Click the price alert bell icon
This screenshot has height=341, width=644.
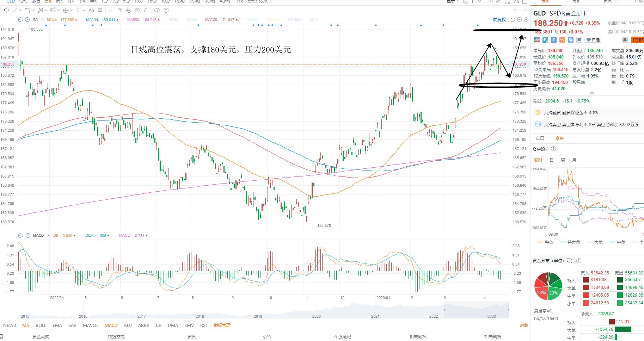[625, 40]
